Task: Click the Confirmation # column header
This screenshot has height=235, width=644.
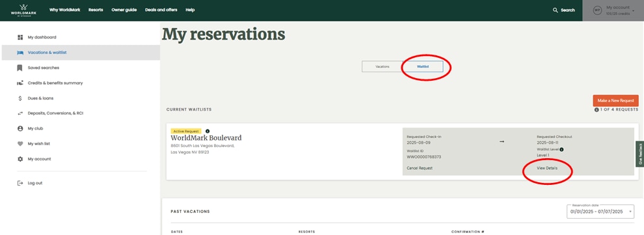Action: pyautogui.click(x=468, y=232)
